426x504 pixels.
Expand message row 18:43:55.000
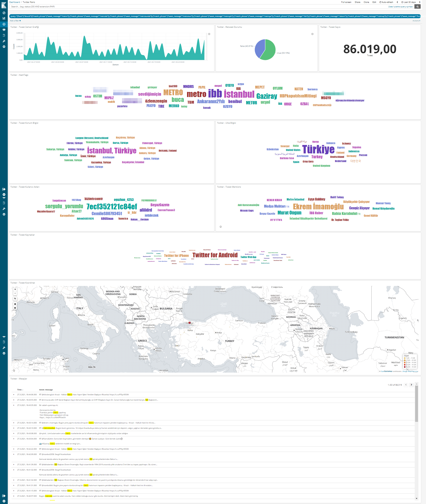coord(14,400)
